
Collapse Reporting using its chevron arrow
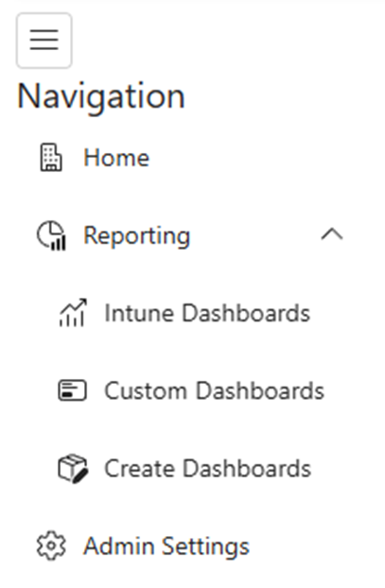(332, 234)
